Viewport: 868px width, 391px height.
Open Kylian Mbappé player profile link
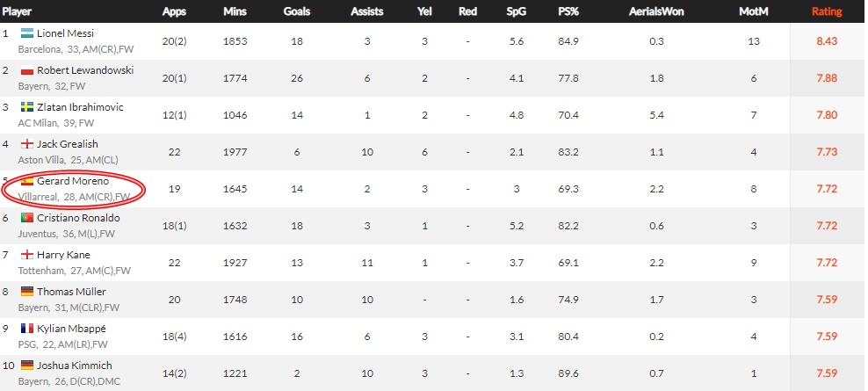point(71,329)
